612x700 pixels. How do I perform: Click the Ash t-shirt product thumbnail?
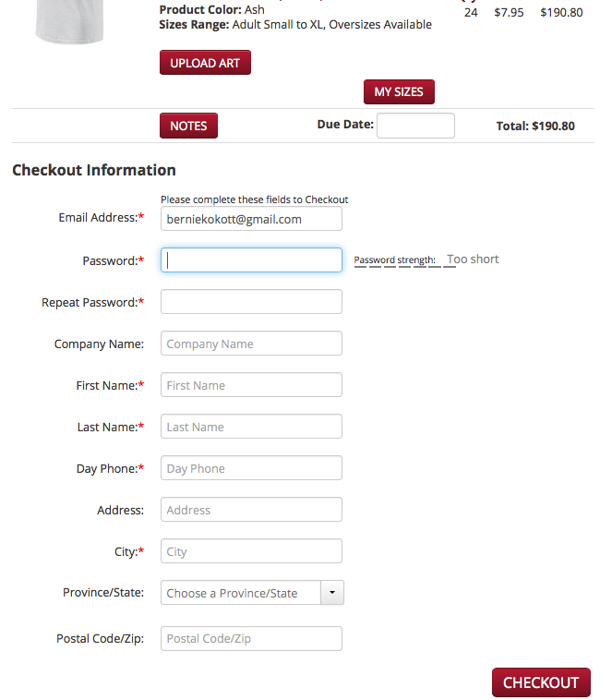[x=69, y=21]
